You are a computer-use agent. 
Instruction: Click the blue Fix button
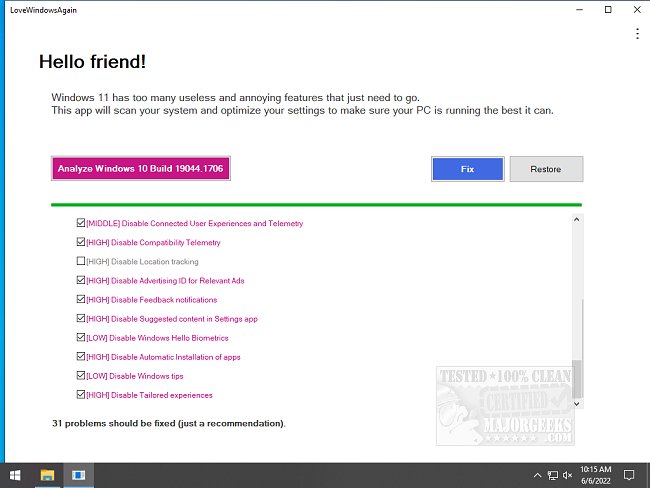click(x=468, y=169)
